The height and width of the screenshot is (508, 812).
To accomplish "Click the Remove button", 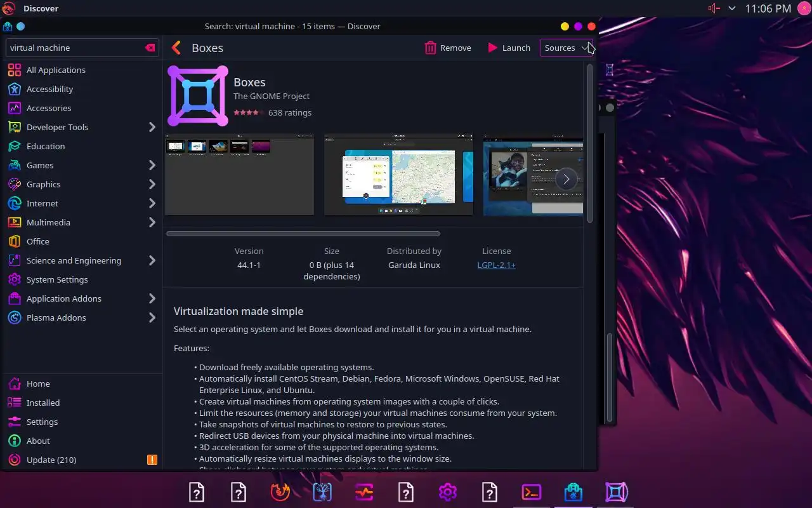I will click(448, 48).
